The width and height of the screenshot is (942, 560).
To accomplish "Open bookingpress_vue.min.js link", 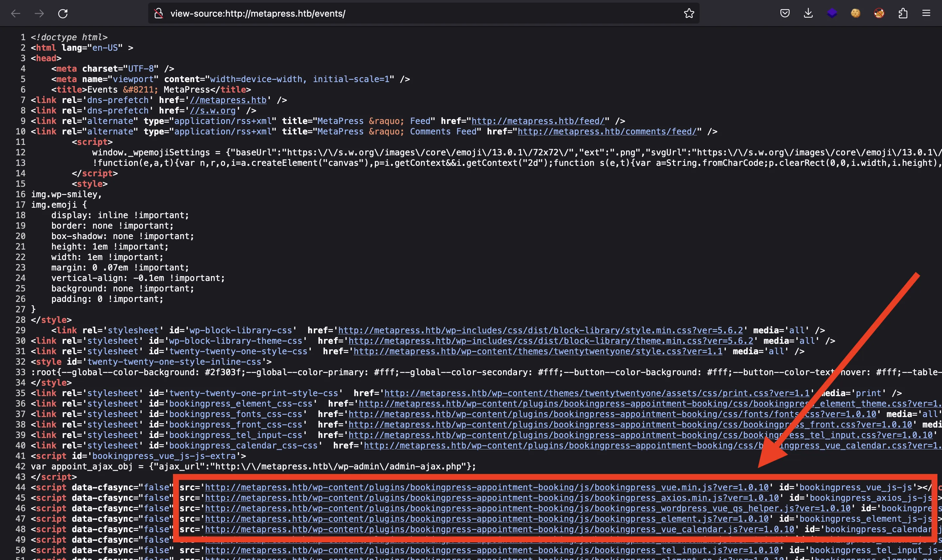I will point(487,488).
